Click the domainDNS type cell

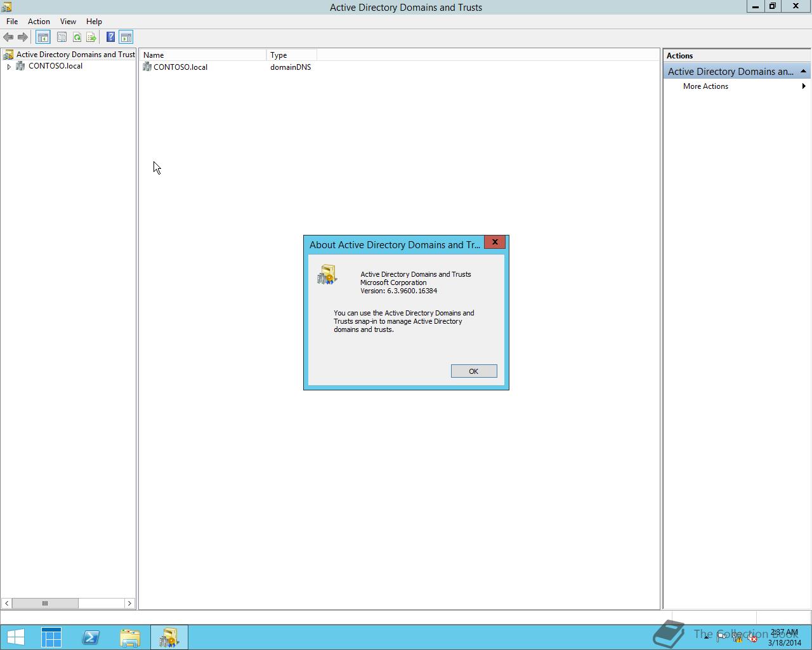(291, 67)
